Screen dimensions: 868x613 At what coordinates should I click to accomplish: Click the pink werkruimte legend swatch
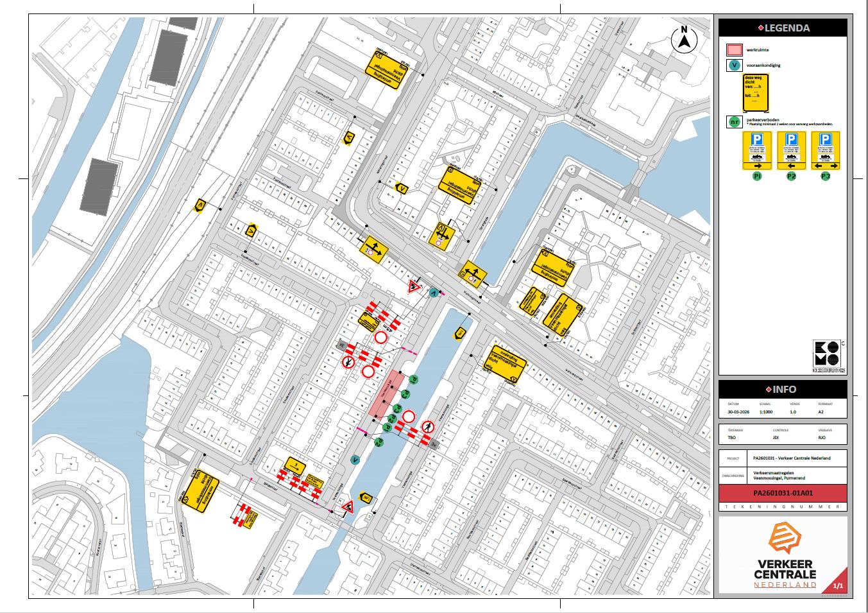[x=734, y=49]
